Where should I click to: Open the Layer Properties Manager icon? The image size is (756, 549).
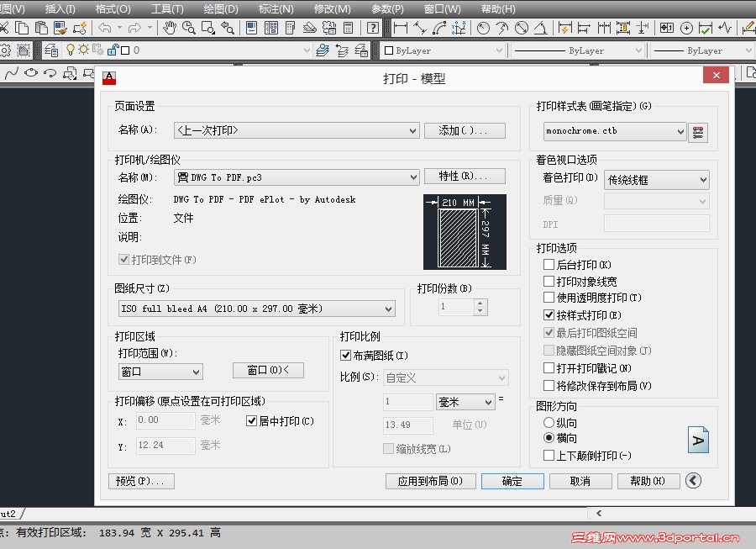pos(51,50)
